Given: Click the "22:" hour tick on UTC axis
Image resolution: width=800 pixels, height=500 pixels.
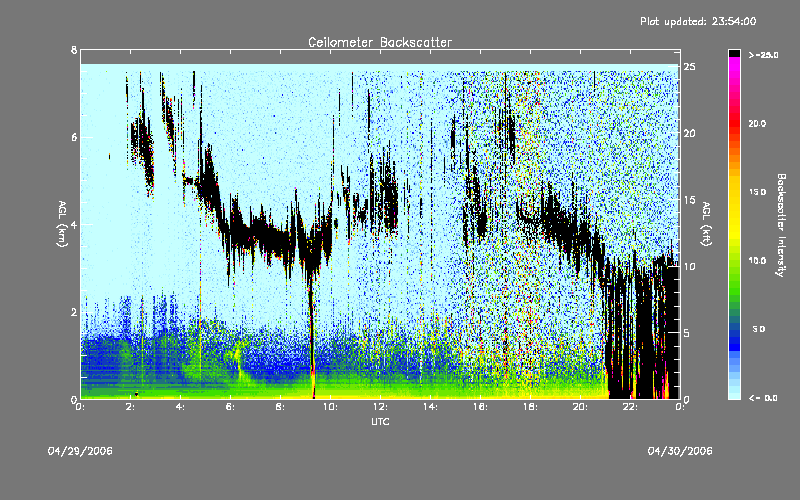Looking at the screenshot, I should (x=629, y=407).
